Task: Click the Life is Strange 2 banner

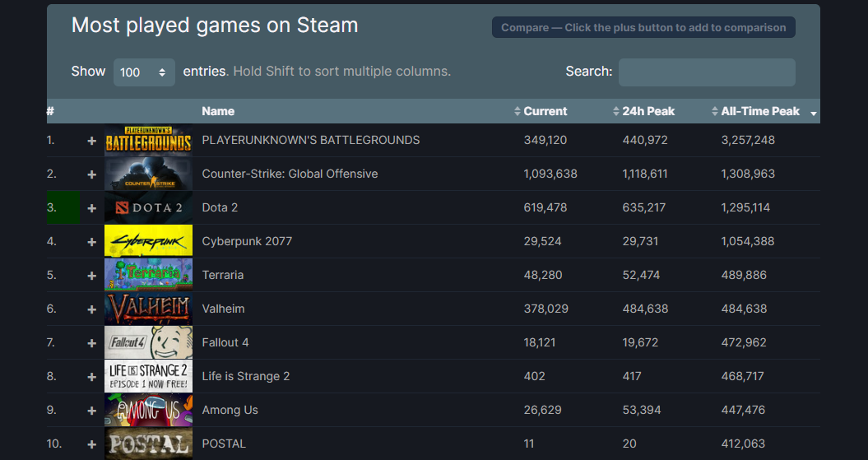Action: (148, 376)
